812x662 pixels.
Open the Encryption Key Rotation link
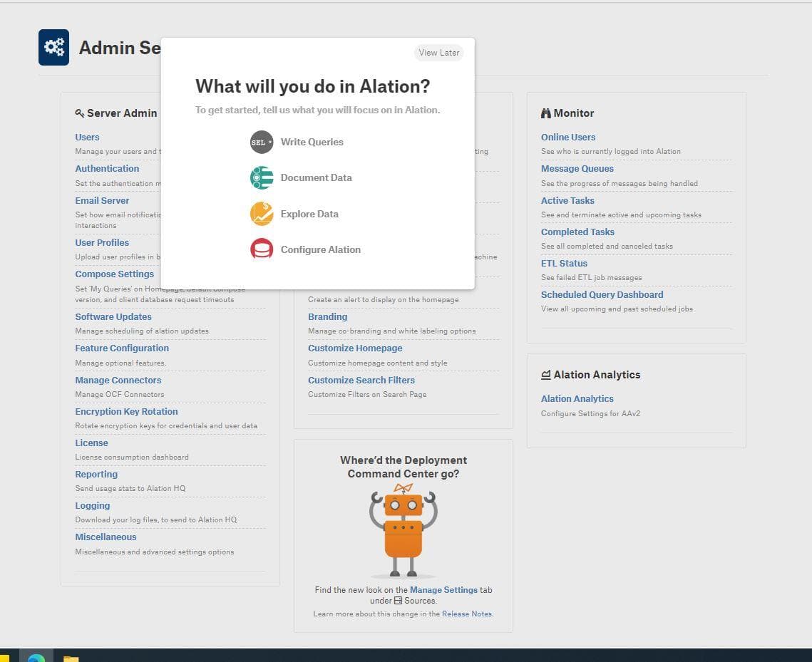(x=126, y=411)
